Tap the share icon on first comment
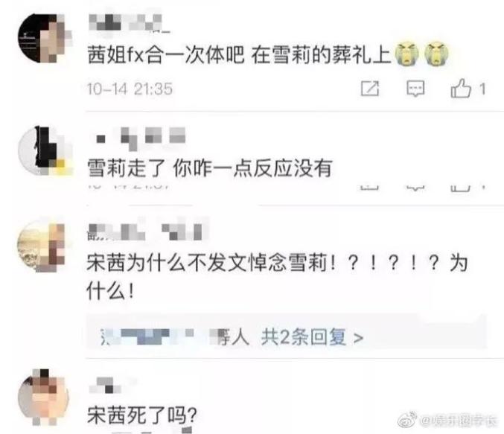This screenshot has width=504, height=434. click(370, 89)
